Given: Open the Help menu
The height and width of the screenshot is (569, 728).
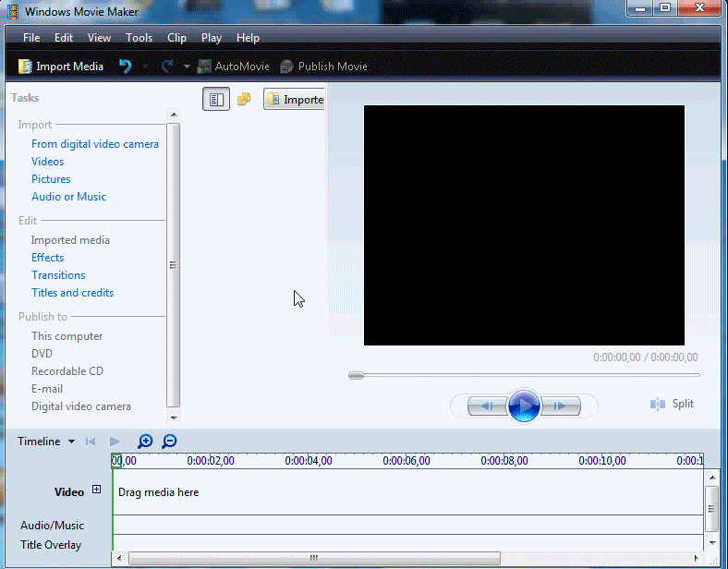Looking at the screenshot, I should 248,38.
